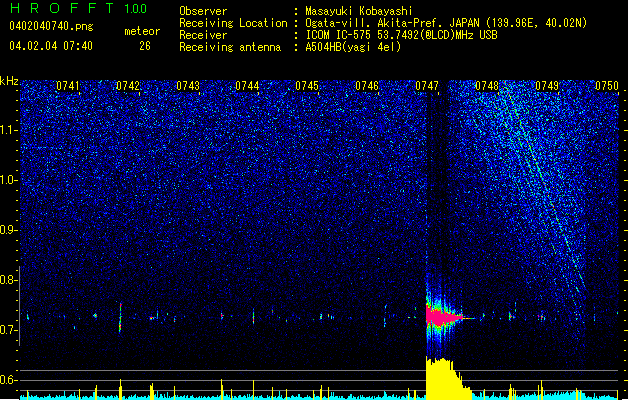Click receiver text ICOM IC-575 53.7492 MHz USB

401,35
